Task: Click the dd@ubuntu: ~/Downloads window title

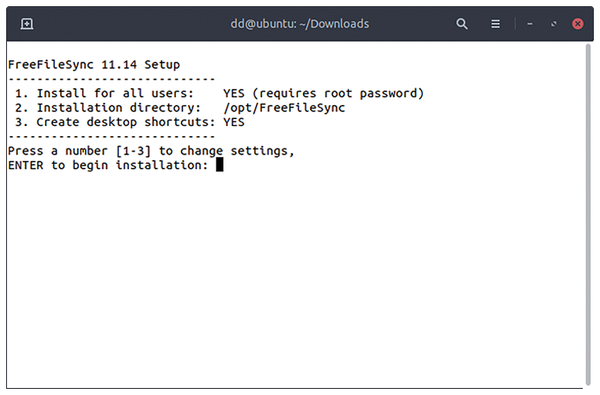Action: pos(300,24)
